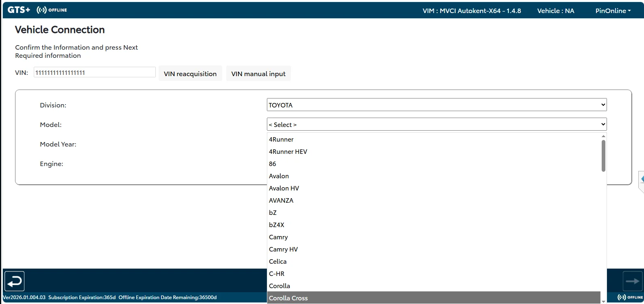This screenshot has width=644, height=304.
Task: Choose AVANZA in the model list
Action: tap(434, 200)
